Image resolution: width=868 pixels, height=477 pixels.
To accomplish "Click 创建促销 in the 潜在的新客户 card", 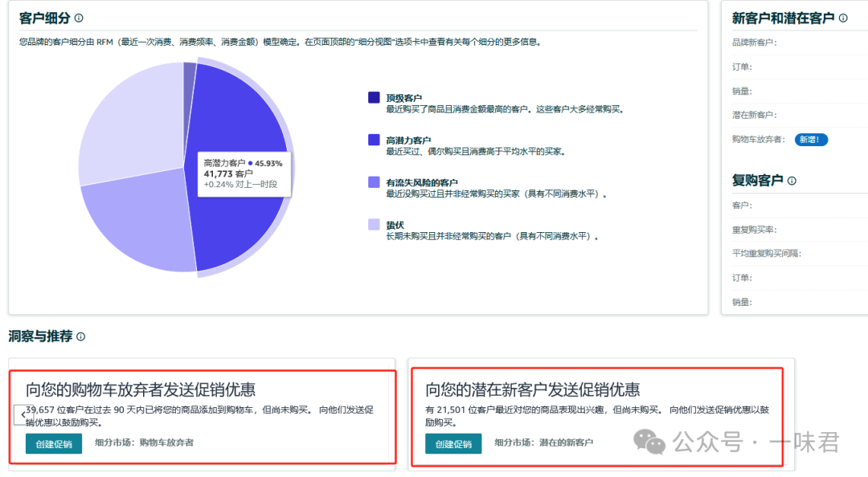I will (452, 442).
